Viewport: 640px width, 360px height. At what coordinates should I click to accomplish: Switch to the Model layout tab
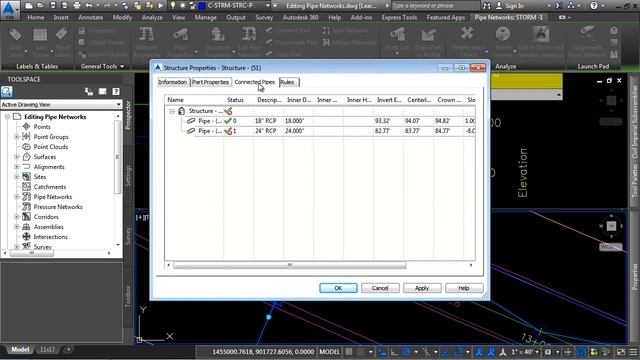pyautogui.click(x=20, y=349)
